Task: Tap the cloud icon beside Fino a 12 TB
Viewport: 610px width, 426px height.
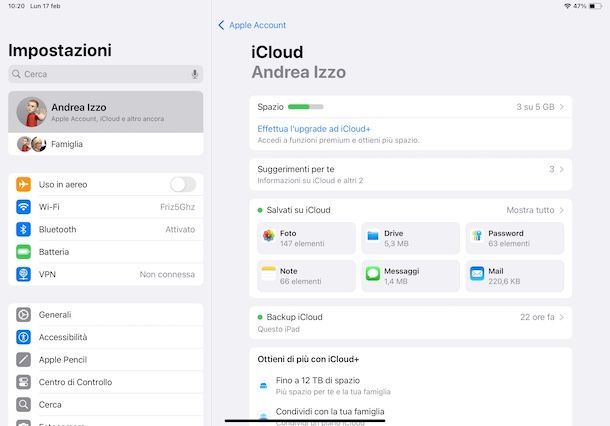Action: tap(263, 386)
